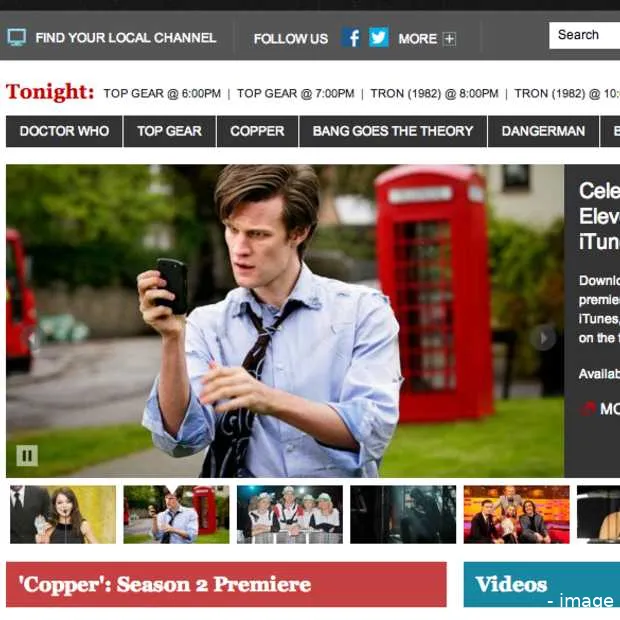Select thumbnail with red phone box

[176, 514]
